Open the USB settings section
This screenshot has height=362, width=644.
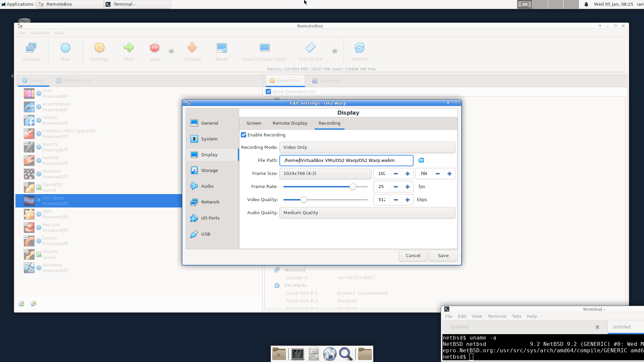point(205,234)
